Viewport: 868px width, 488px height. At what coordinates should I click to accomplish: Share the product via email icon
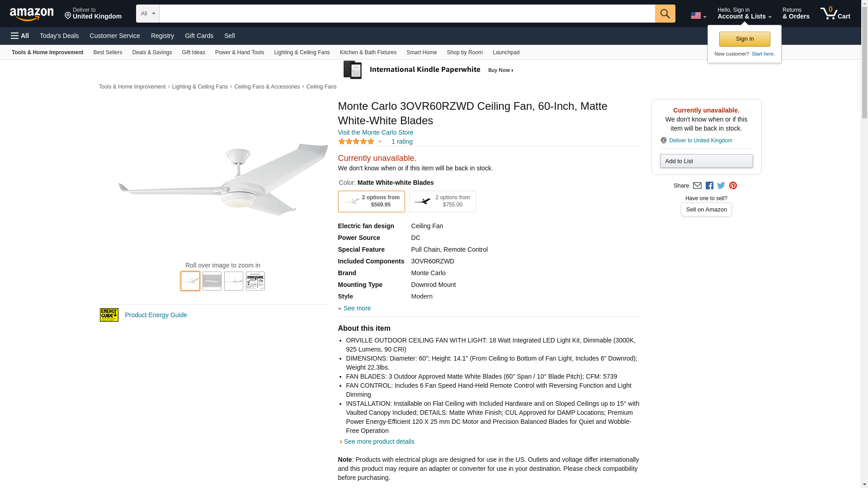click(697, 186)
